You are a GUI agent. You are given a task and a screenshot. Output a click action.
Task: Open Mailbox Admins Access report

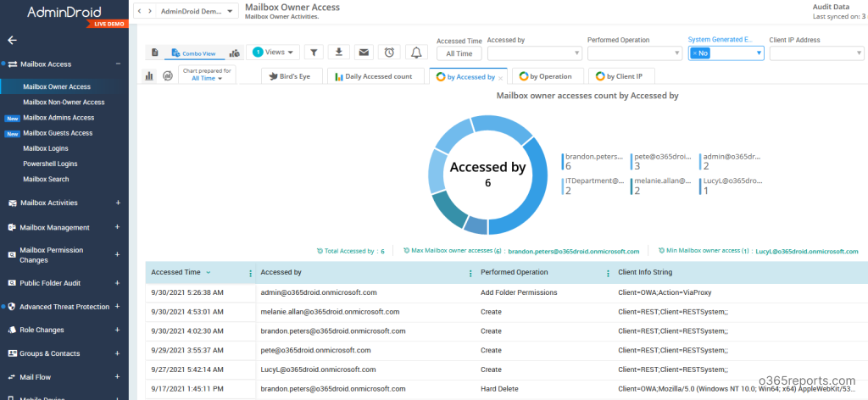[58, 118]
